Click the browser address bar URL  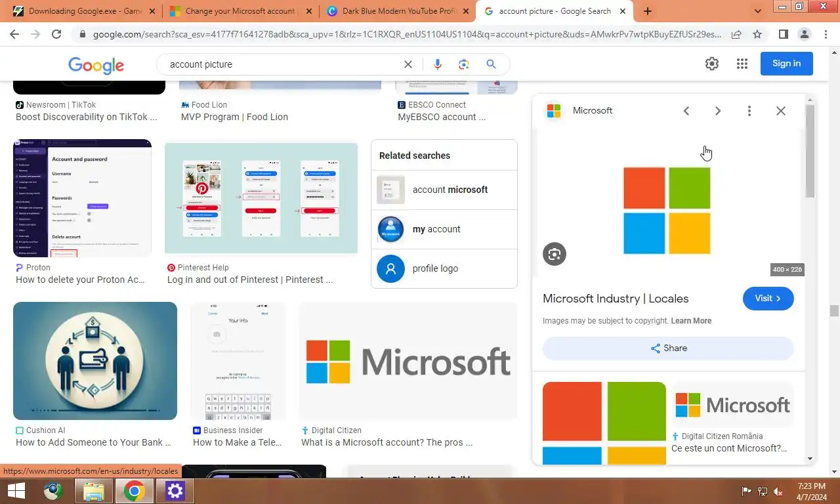[407, 35]
